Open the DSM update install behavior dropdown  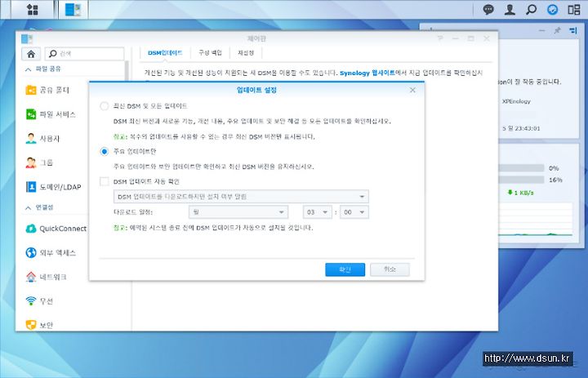point(241,197)
